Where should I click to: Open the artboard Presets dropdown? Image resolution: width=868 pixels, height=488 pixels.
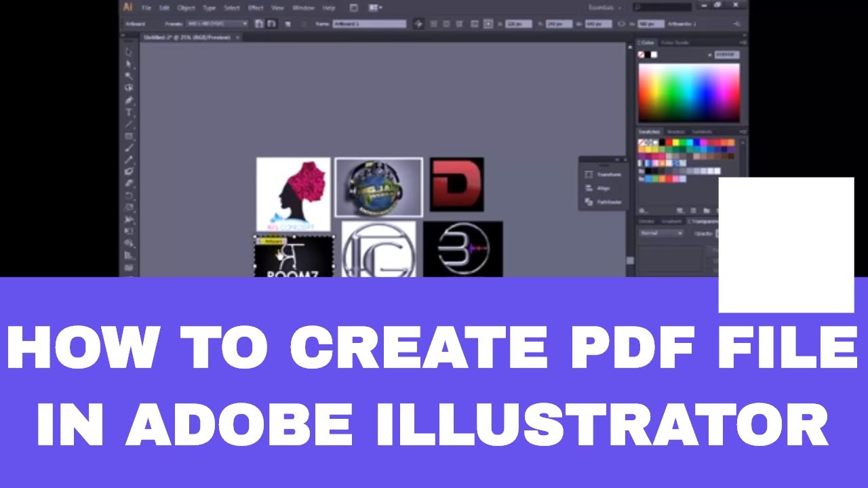(217, 24)
